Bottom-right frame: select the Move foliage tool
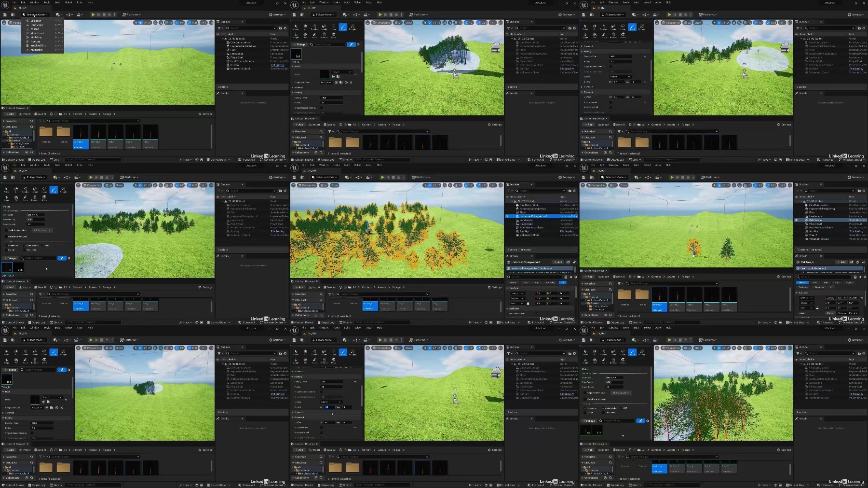Image resolution: width=868 pixels, height=488 pixels. click(x=623, y=361)
